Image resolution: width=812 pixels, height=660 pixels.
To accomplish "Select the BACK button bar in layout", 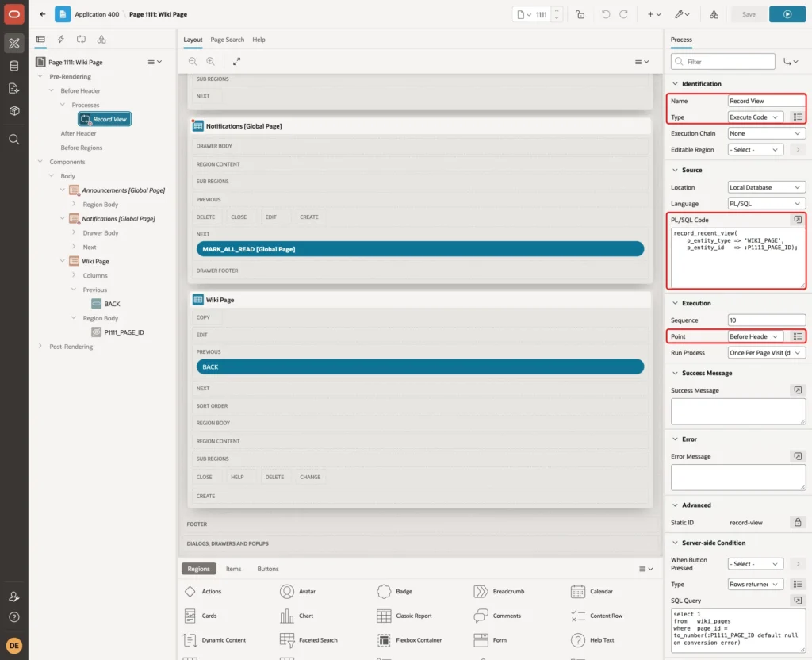I will click(420, 366).
